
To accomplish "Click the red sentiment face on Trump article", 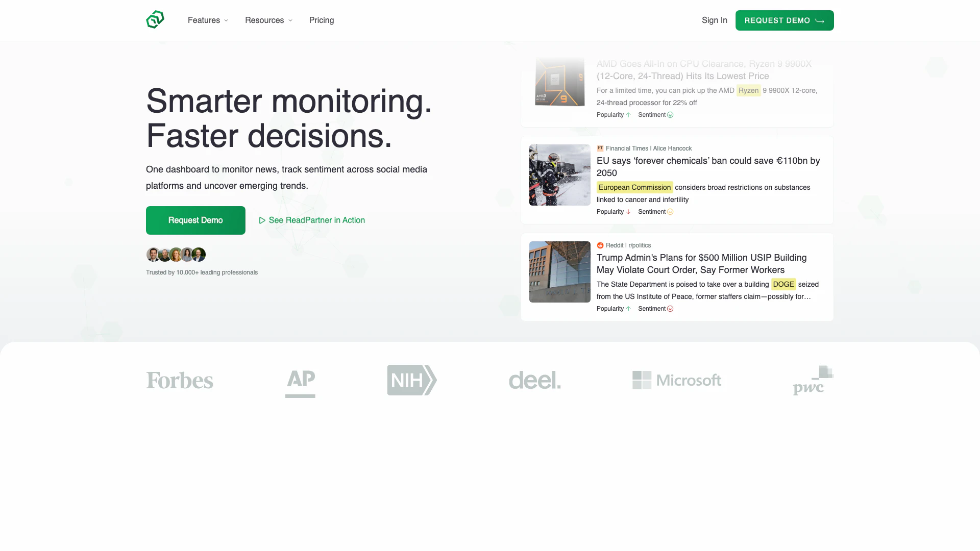I will coord(670,309).
